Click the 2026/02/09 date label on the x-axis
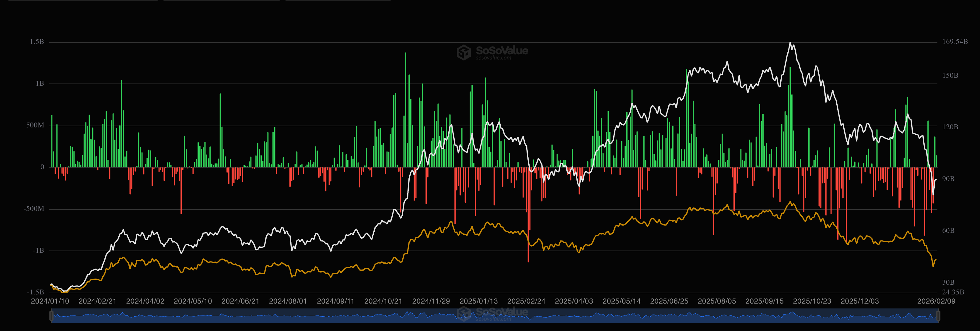This screenshot has height=331, width=980. pos(936,301)
